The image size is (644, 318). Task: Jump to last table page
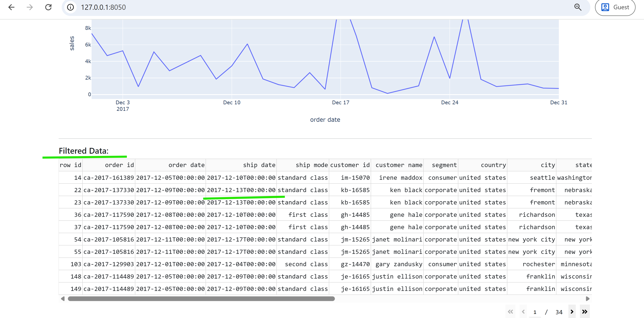(585, 311)
